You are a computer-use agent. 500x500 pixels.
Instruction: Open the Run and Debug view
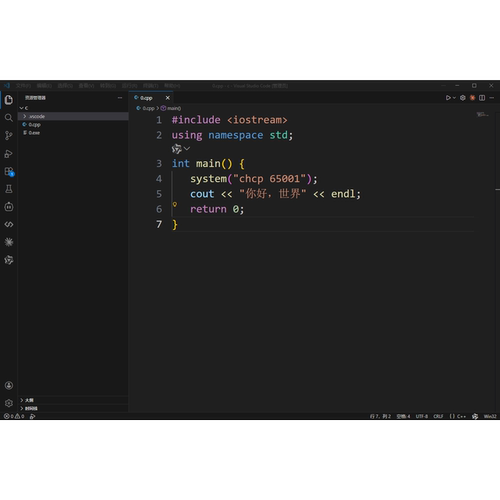click(x=9, y=154)
